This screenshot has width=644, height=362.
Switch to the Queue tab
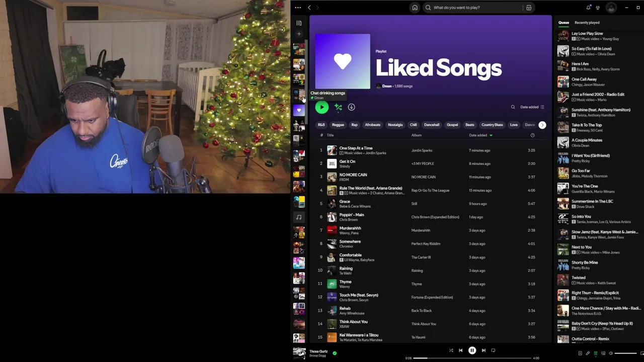(x=563, y=23)
